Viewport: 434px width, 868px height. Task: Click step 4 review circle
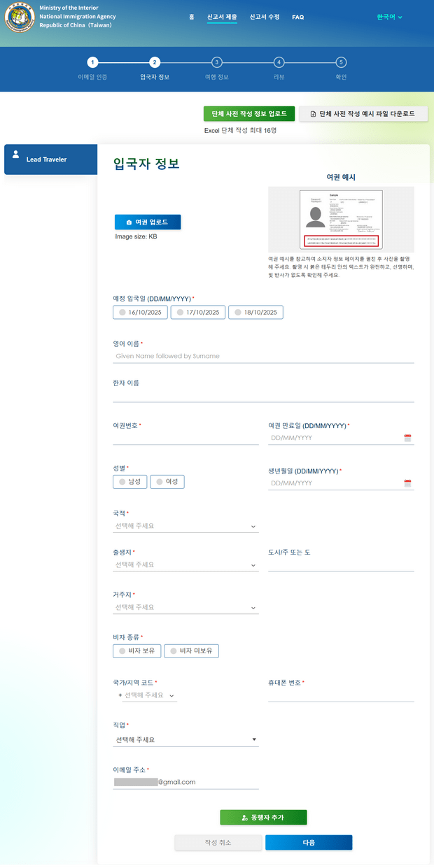[x=279, y=62]
